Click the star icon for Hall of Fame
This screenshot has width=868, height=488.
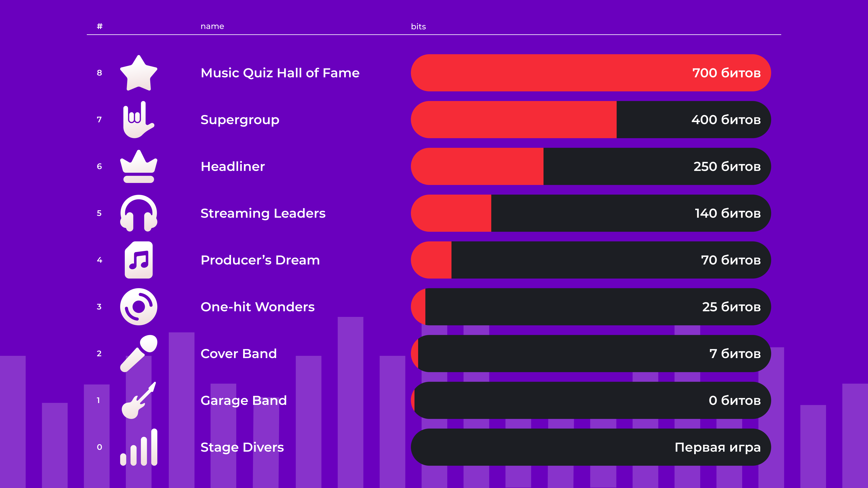138,73
